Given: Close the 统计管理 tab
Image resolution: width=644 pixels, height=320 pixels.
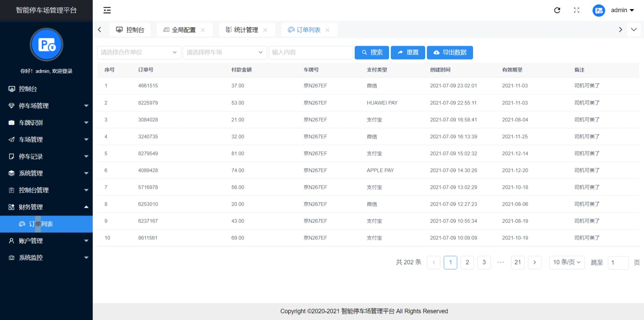Looking at the screenshot, I should 265,30.
